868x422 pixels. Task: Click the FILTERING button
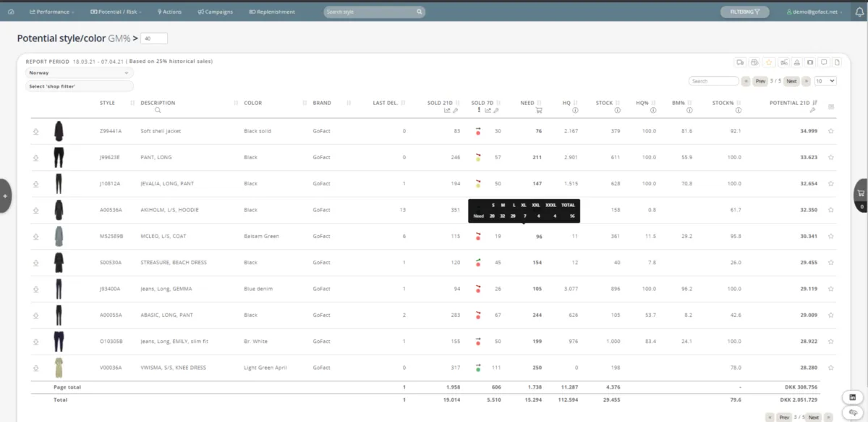tap(744, 12)
